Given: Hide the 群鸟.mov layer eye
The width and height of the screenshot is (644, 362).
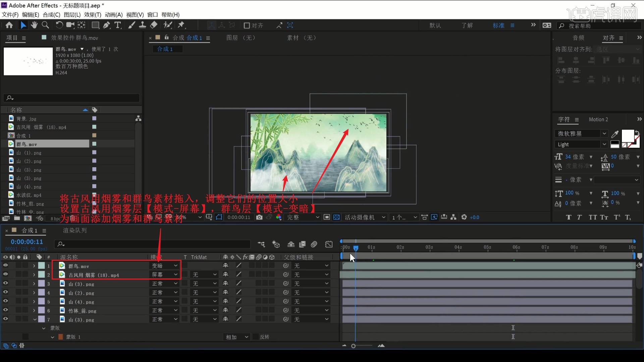Looking at the screenshot, I should point(5,265).
